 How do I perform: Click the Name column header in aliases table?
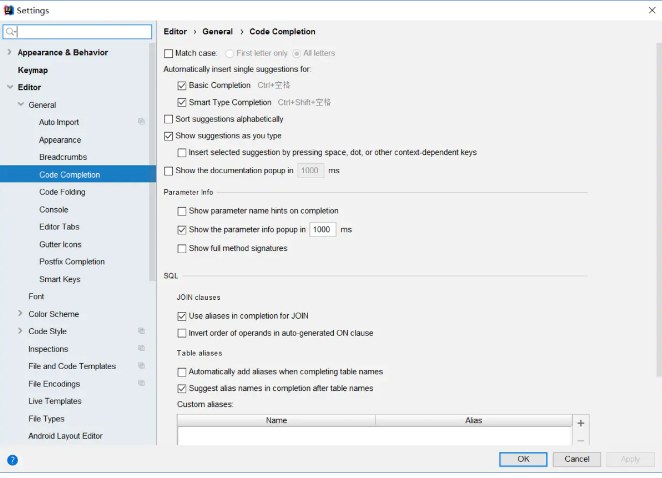277,421
